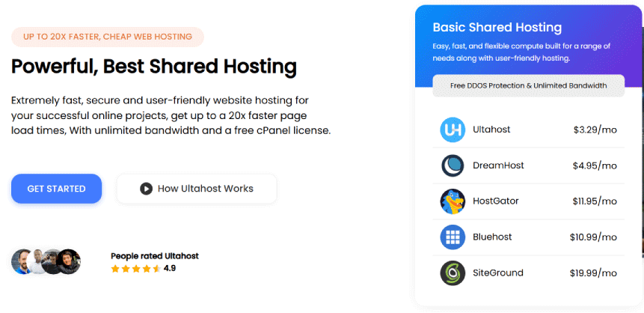Click the orange star rating icons
644x313 pixels.
click(x=135, y=268)
